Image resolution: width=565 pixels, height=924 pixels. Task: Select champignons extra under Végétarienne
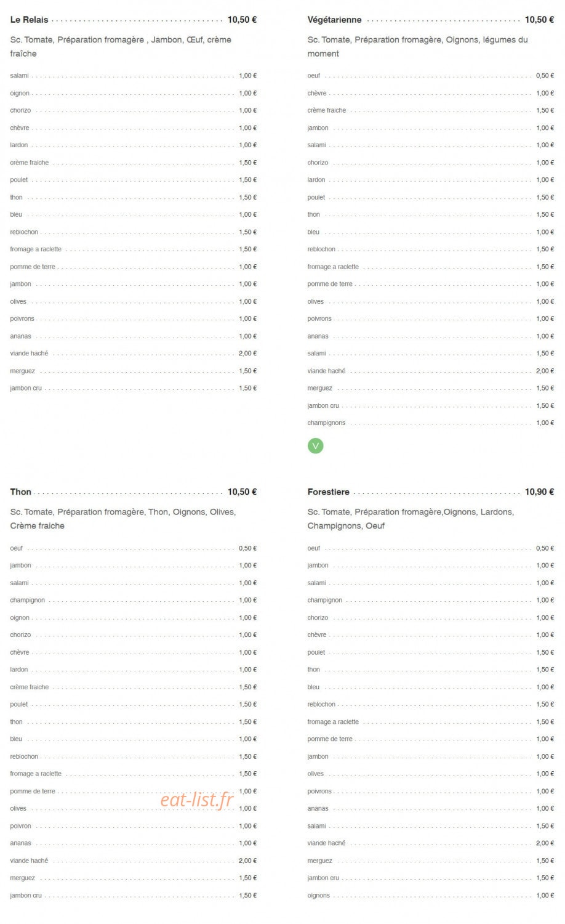(431, 423)
